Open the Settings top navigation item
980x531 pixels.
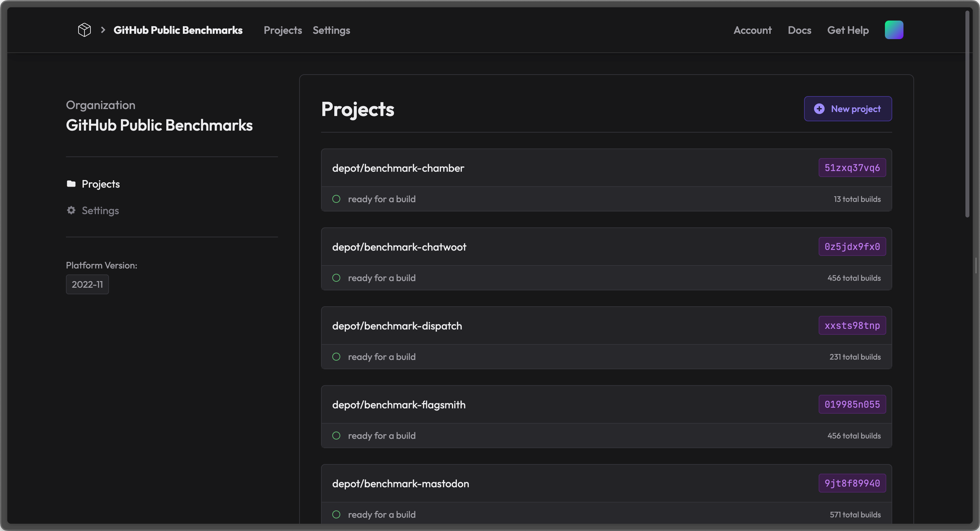click(x=331, y=30)
